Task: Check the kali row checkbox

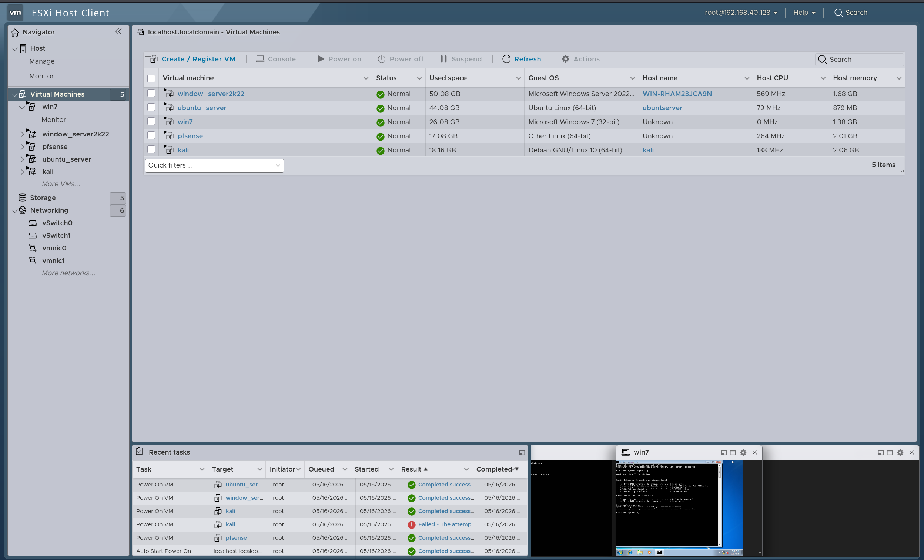Action: 151,149
